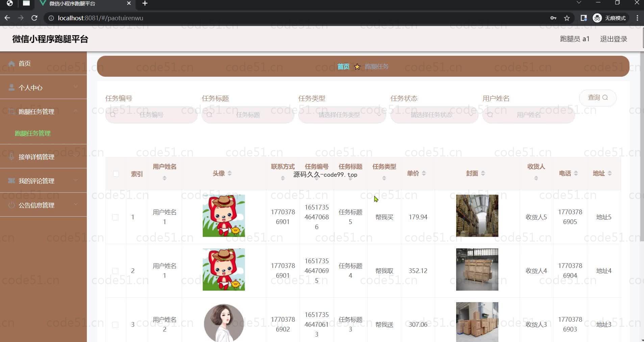Bookmark this page with the star icon

pos(567,18)
